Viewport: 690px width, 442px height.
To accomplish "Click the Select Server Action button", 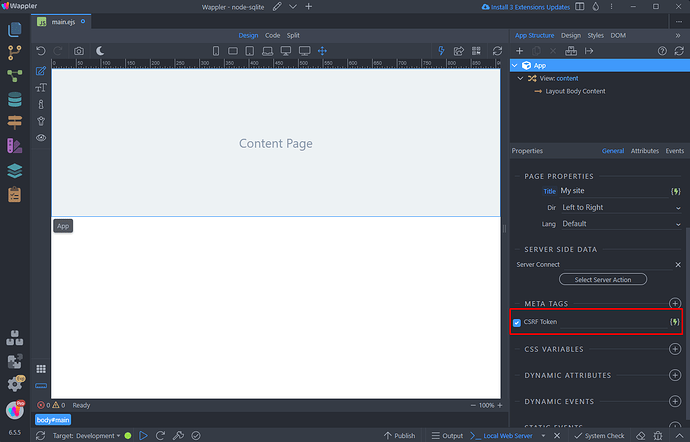I will (602, 279).
